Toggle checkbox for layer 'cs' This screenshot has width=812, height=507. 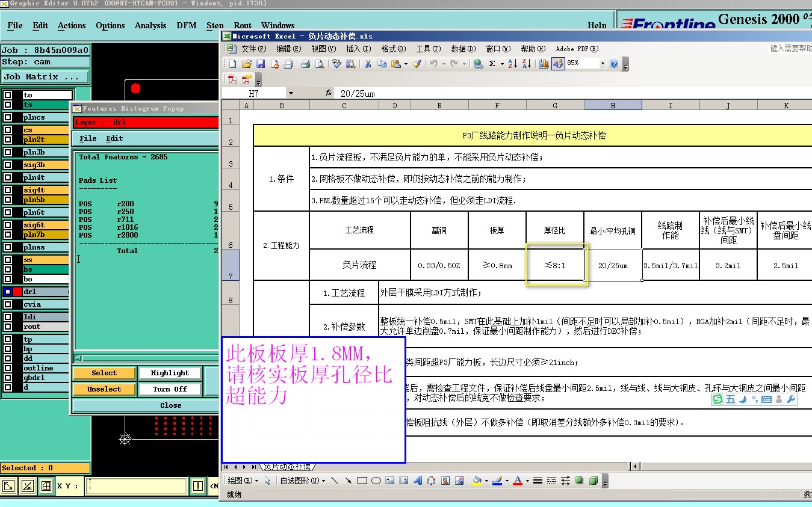tap(7, 130)
